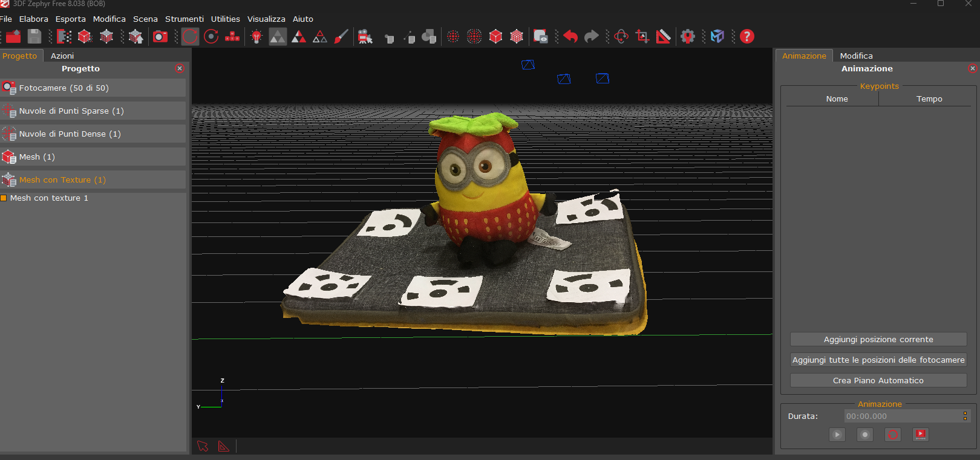Show mesh red cube view icon

pyautogui.click(x=495, y=36)
